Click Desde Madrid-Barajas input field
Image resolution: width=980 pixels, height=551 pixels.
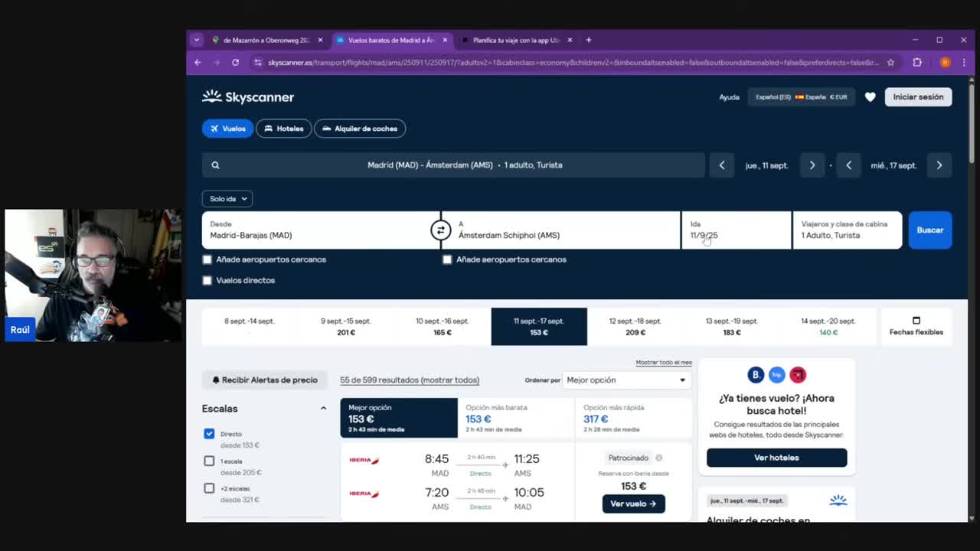pos(321,230)
